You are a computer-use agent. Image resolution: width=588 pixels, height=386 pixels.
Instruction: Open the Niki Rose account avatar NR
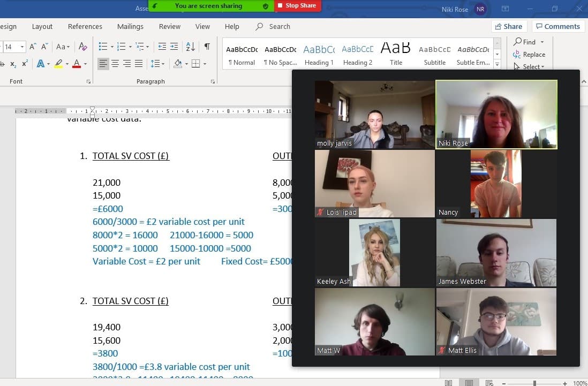click(x=480, y=9)
